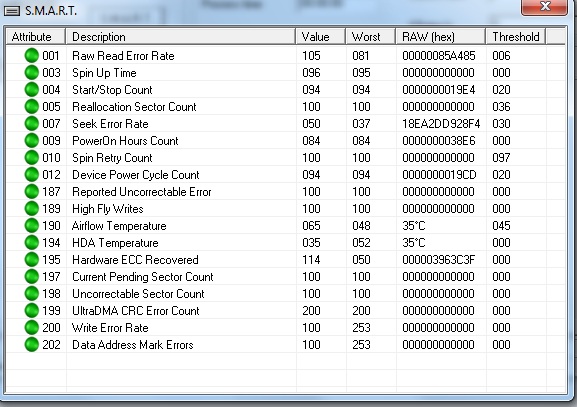Click green status icon for attribute 009

[x=32, y=141]
